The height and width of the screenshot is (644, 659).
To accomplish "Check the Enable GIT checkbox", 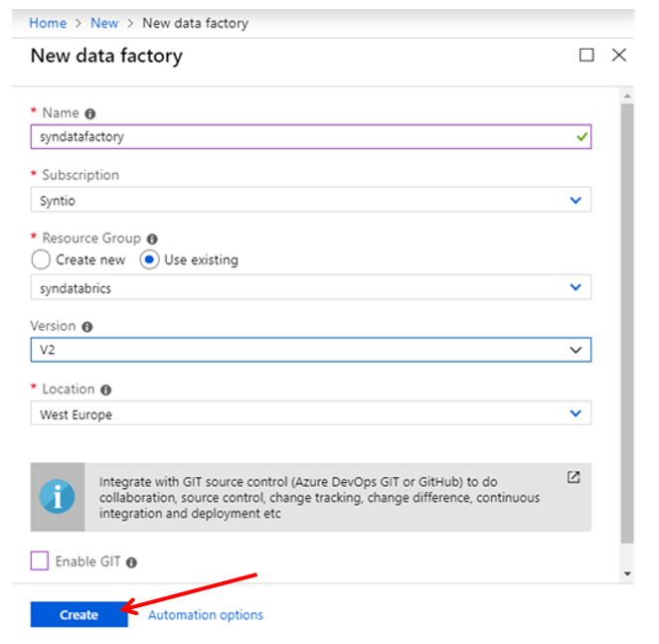I will pyautogui.click(x=40, y=561).
